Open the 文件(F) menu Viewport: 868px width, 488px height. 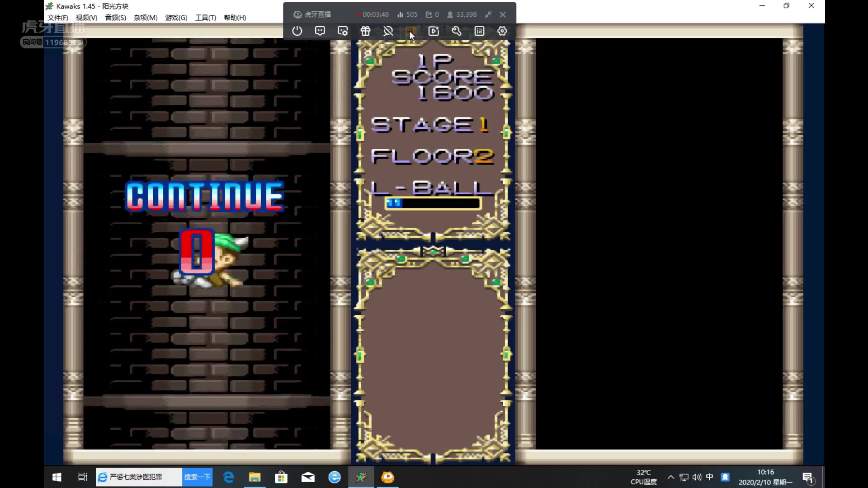58,18
